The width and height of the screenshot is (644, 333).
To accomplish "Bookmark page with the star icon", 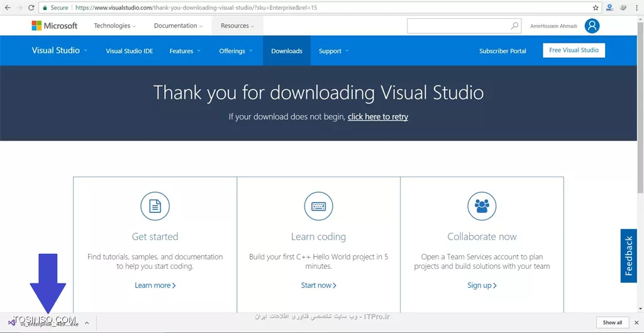I will [596, 8].
